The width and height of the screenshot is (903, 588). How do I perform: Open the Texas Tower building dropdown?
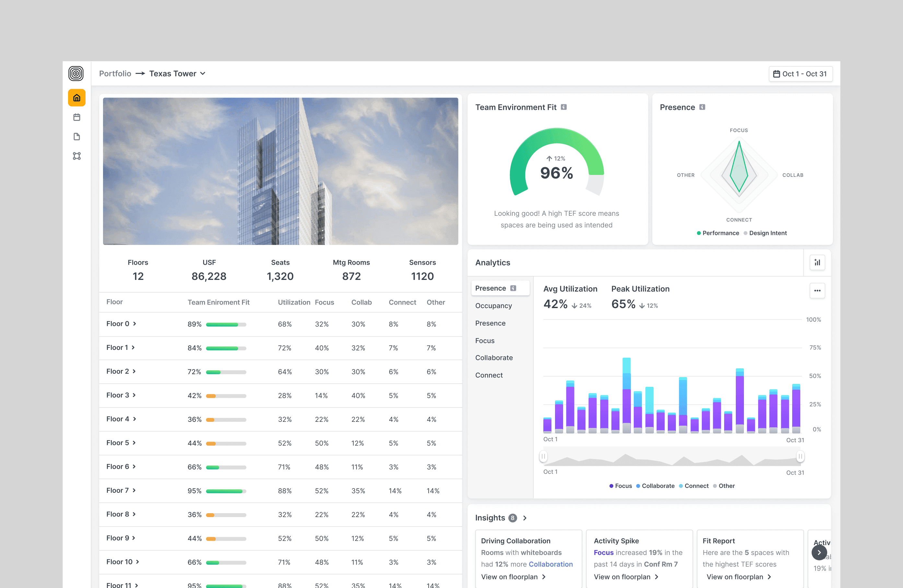point(177,74)
